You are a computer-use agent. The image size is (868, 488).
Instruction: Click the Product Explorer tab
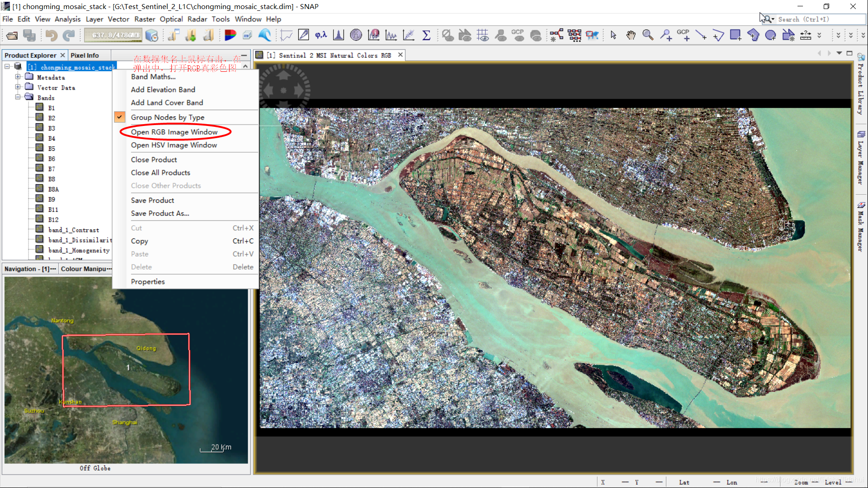[30, 55]
